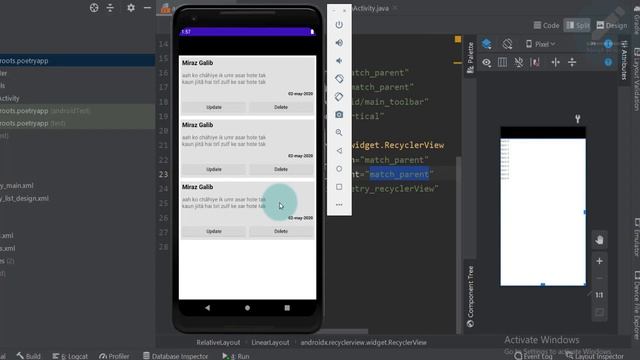Open the Run tool window
The image size is (640, 360).
(236, 356)
